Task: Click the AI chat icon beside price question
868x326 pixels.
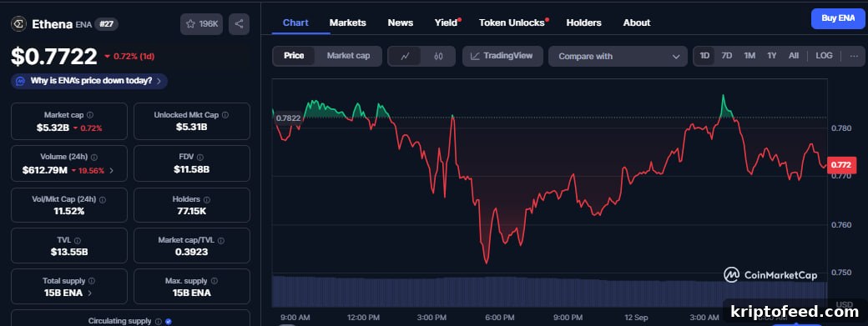Action: point(21,81)
